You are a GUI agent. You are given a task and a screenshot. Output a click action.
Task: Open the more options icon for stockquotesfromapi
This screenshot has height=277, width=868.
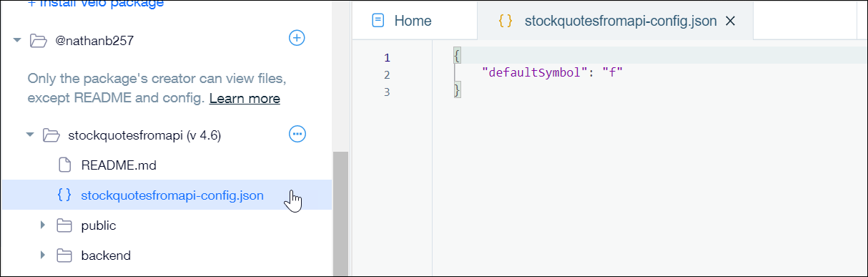297,133
